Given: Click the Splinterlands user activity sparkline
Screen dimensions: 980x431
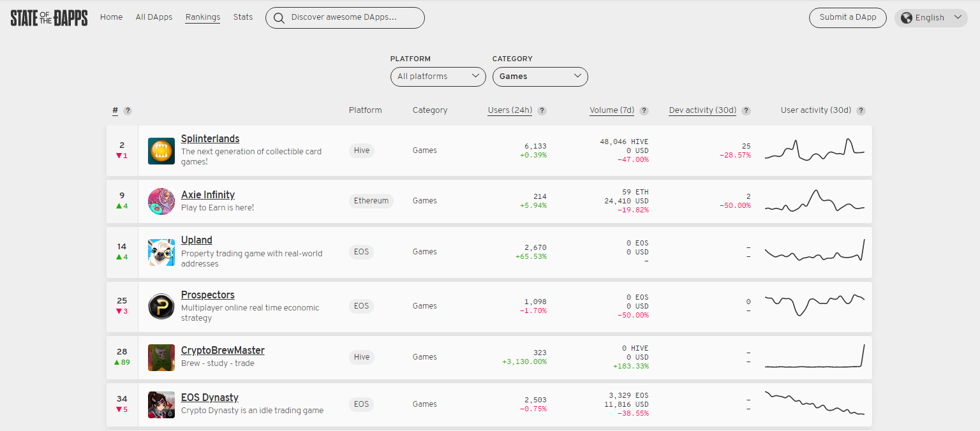Looking at the screenshot, I should tap(815, 150).
